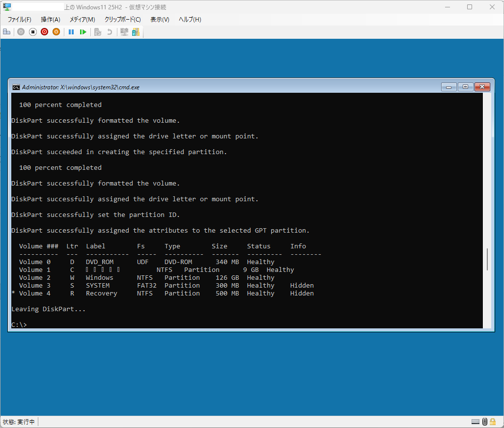Screen dimensions: 504x428
Task: Revert the VM using the undo-arrow icon
Action: tap(109, 32)
